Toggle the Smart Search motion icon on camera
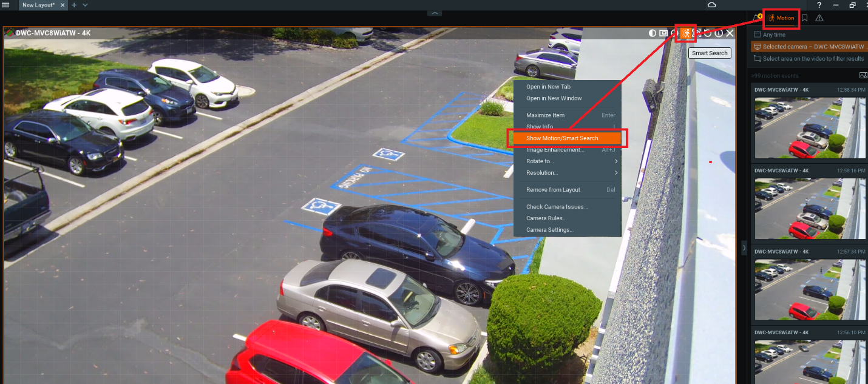Image resolution: width=868 pixels, height=384 pixels. click(x=686, y=33)
